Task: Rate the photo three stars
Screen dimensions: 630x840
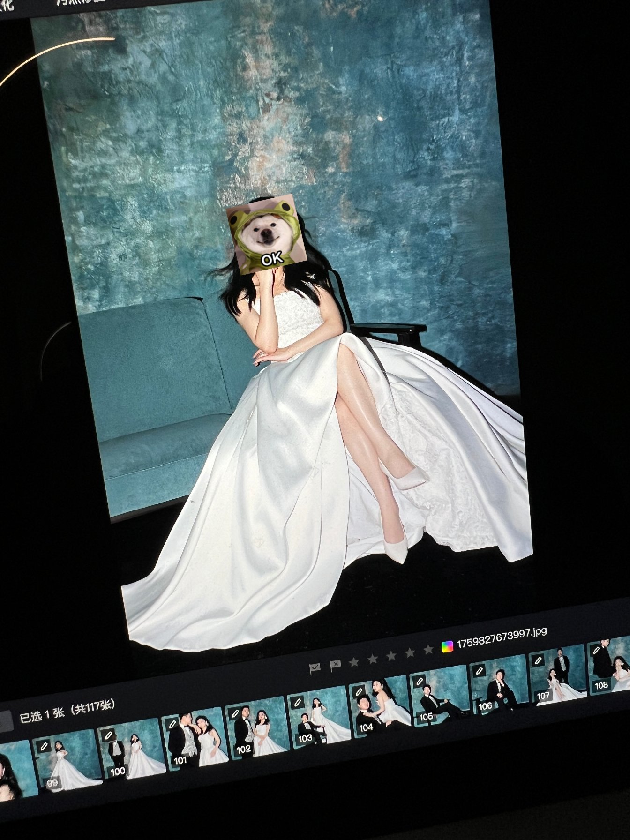Action: click(x=391, y=656)
